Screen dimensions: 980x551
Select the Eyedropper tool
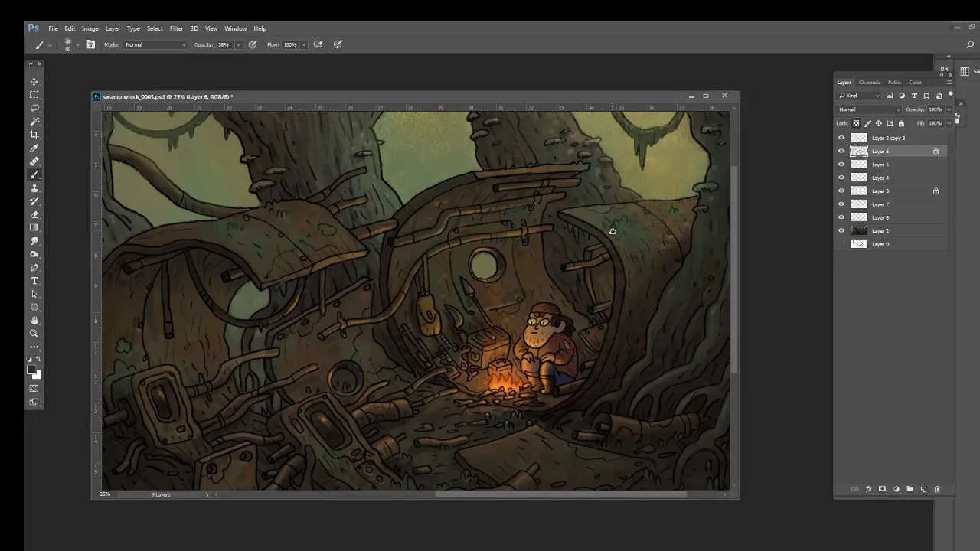coord(34,148)
